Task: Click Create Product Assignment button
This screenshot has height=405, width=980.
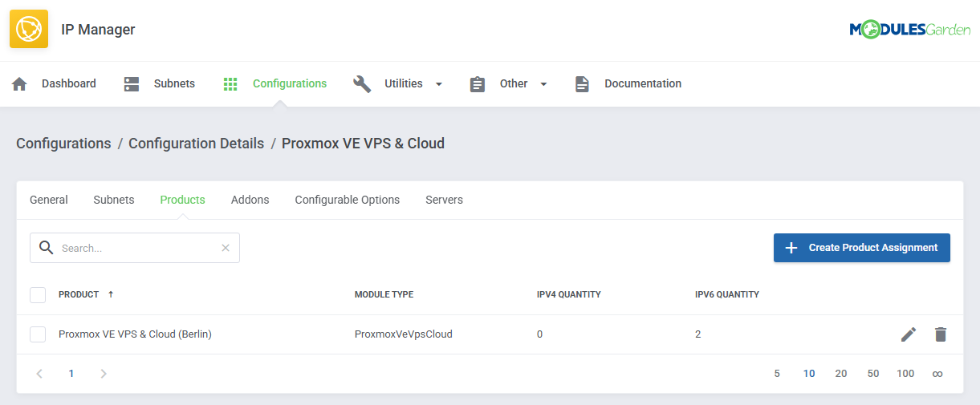Action: click(x=861, y=248)
